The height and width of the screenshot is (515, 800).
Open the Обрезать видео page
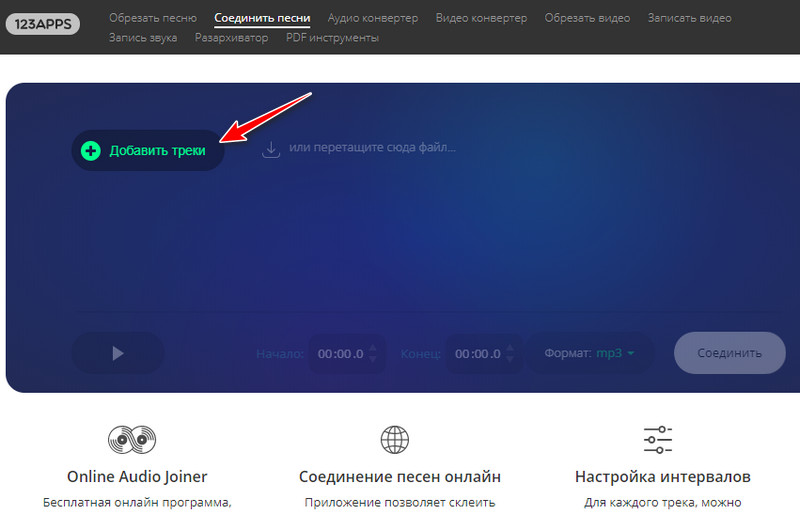tap(587, 18)
